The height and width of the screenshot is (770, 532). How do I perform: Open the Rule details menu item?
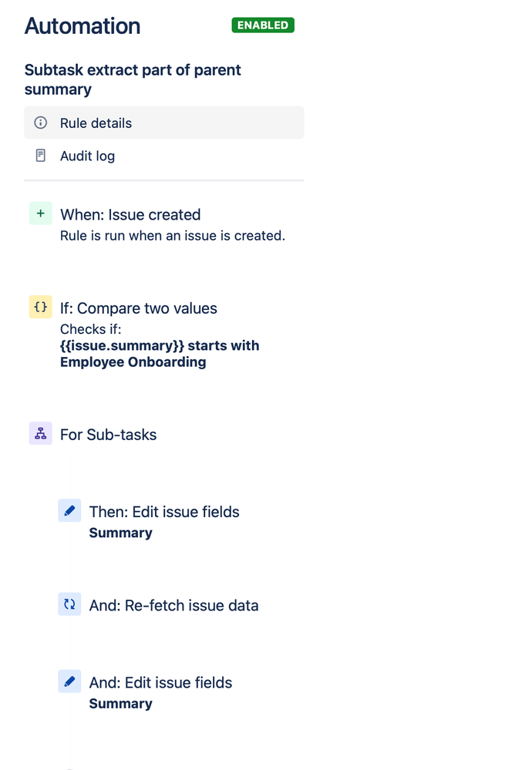pos(96,123)
